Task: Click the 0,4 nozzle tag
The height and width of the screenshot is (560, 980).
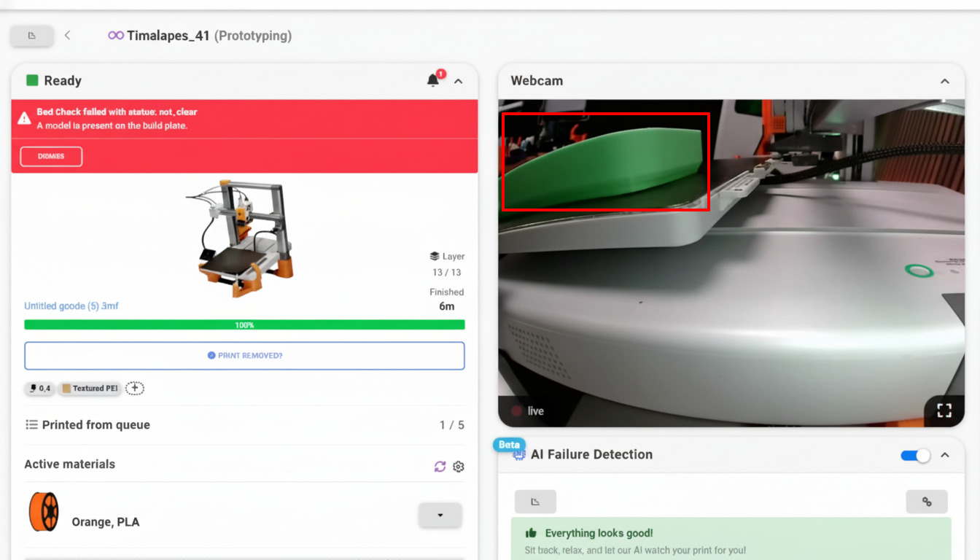Action: click(x=40, y=389)
